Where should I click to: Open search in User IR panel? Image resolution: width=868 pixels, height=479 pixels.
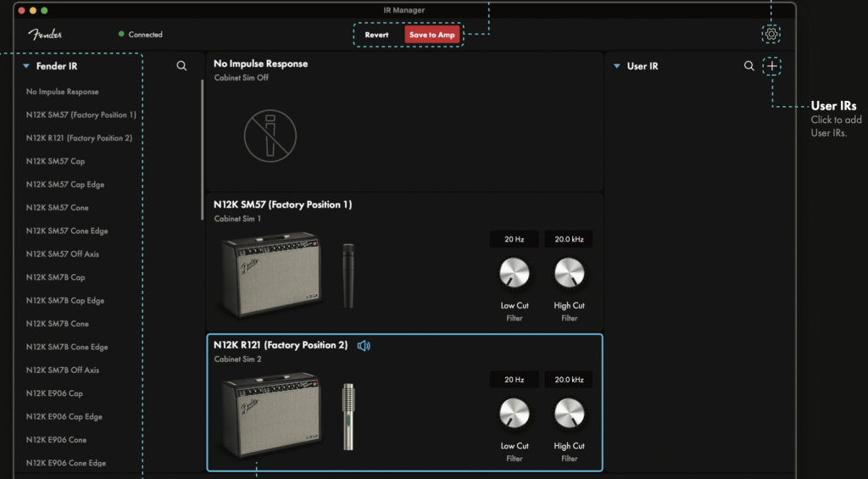coord(748,66)
